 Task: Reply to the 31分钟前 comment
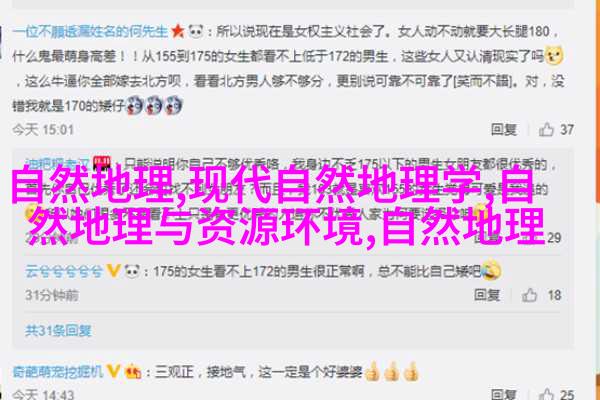pos(487,295)
